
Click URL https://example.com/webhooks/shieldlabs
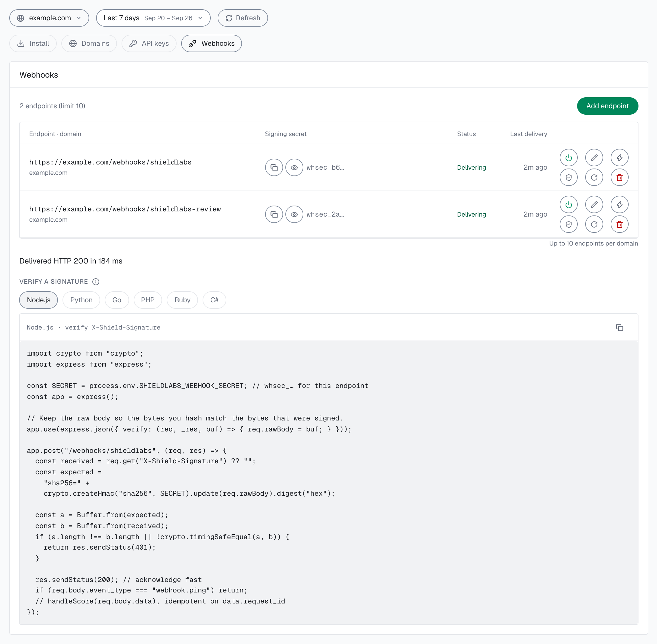pyautogui.click(x=110, y=162)
